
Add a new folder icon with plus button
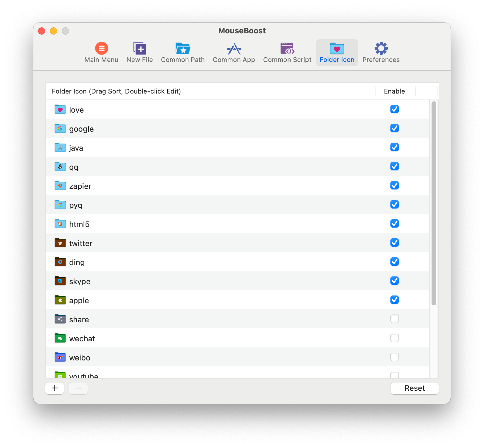tap(55, 388)
